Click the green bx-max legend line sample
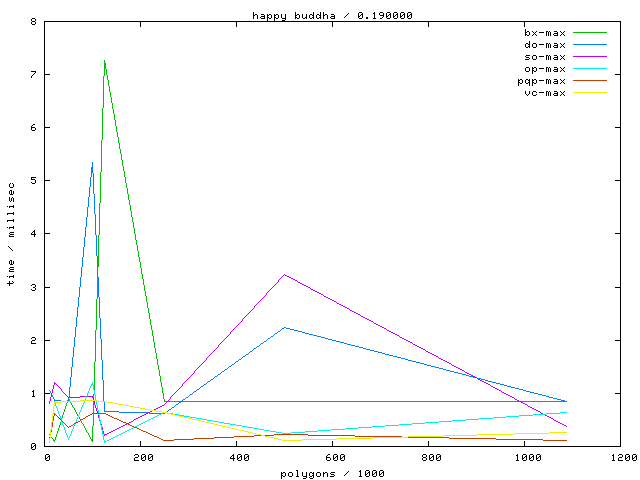 point(590,33)
